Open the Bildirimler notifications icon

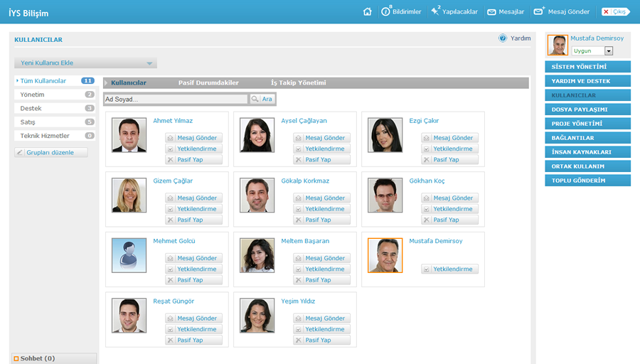pos(386,11)
